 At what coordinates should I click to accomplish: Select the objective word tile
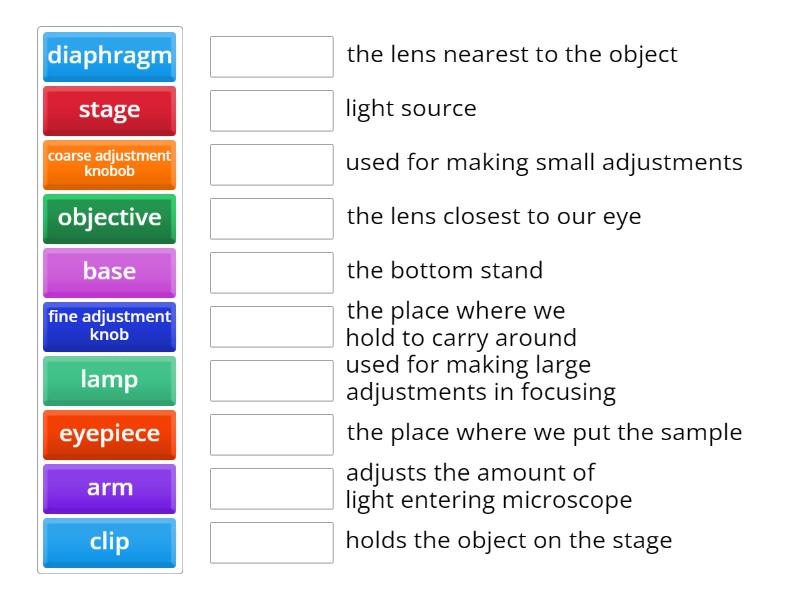pos(109,218)
